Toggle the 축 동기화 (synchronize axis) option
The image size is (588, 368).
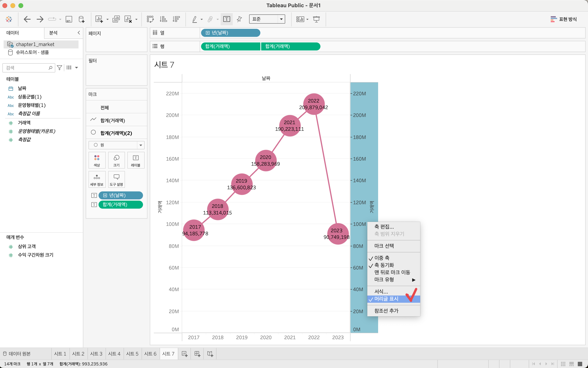click(x=384, y=265)
